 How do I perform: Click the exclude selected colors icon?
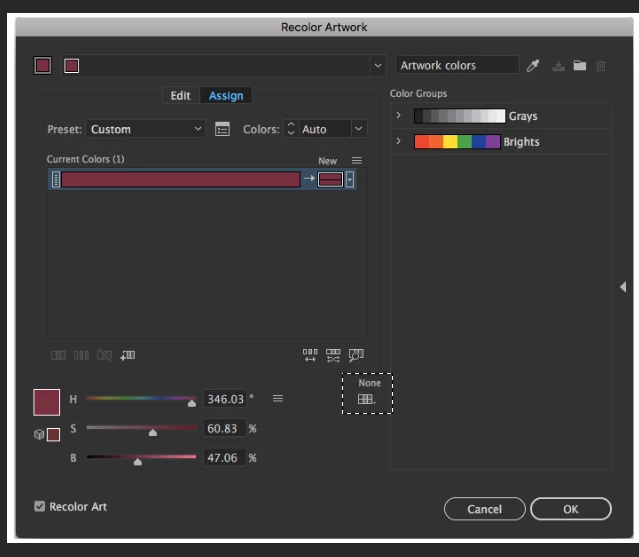click(104, 355)
